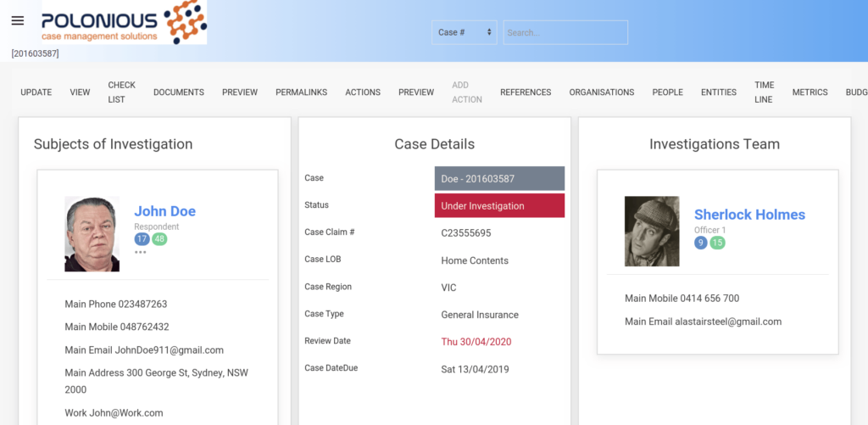Click John Doe's green 48 badge
Image resolution: width=868 pixels, height=425 pixels.
(x=159, y=239)
